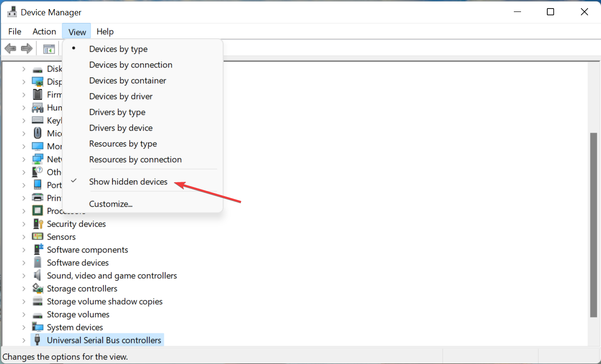Select the Sensors tree label

[x=61, y=237]
